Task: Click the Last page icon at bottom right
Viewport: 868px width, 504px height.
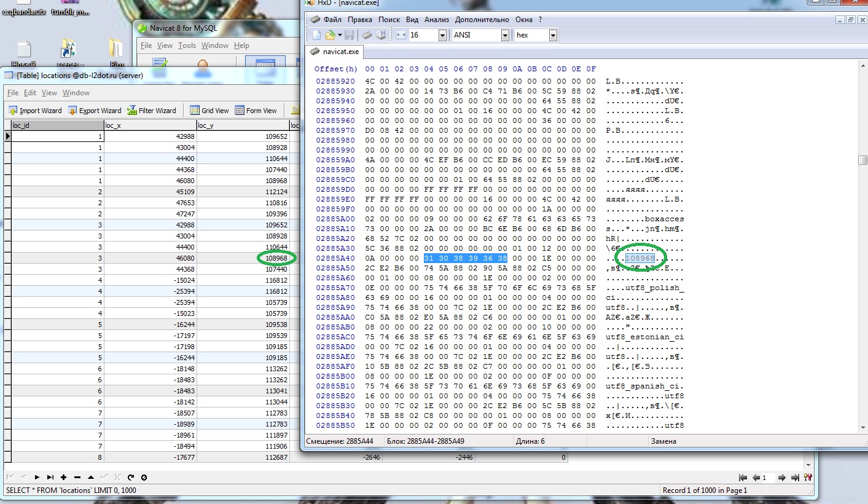Action: (795, 478)
